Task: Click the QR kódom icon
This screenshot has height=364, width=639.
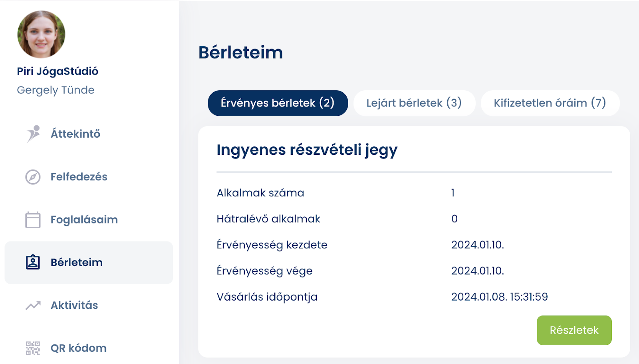Action: click(x=33, y=348)
